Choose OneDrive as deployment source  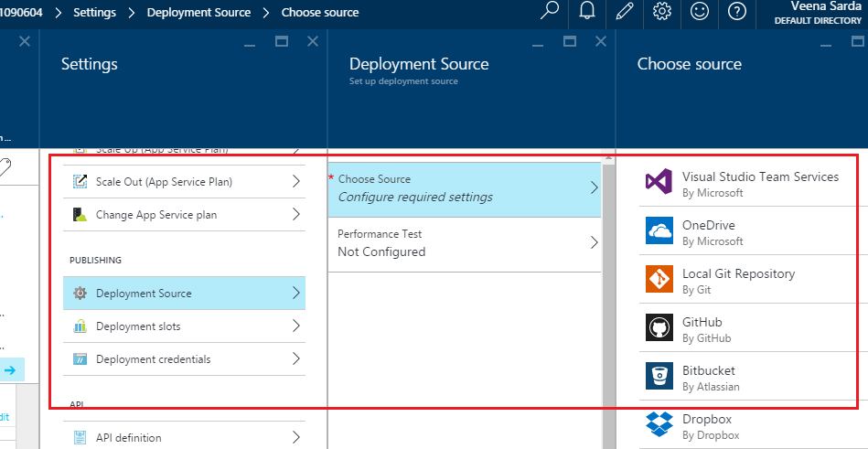pyautogui.click(x=708, y=231)
